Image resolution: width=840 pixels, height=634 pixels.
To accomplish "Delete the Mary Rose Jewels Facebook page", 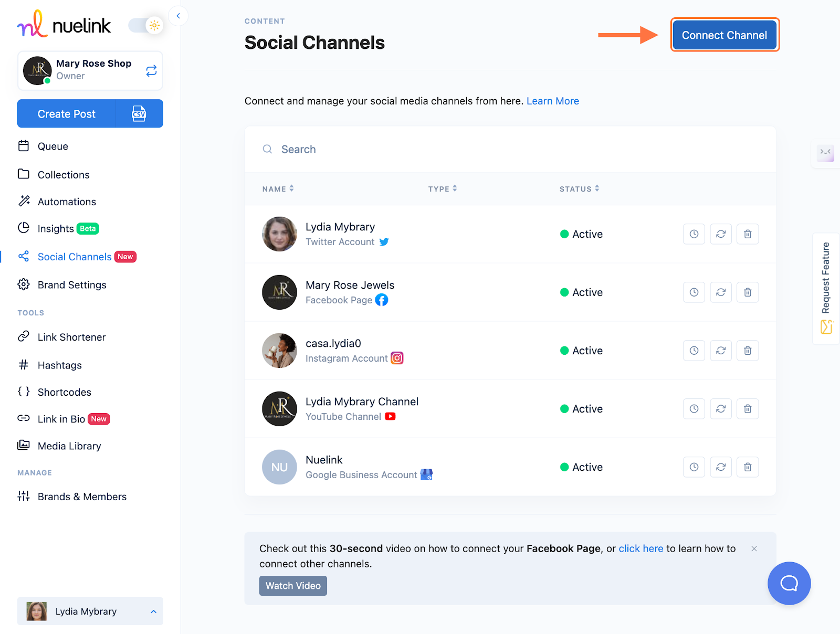I will 748,292.
